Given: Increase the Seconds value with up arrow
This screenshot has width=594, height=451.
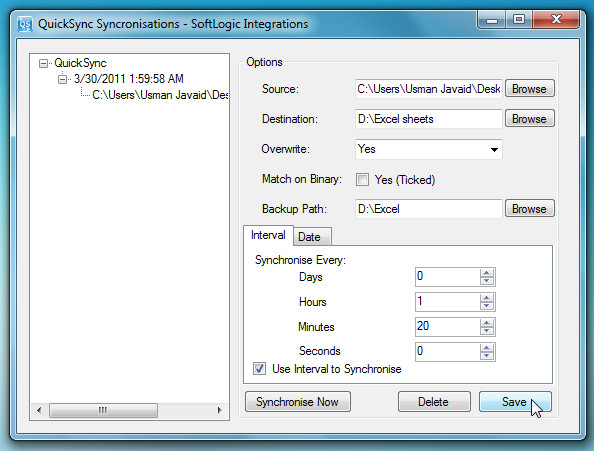Looking at the screenshot, I should tap(487, 348).
